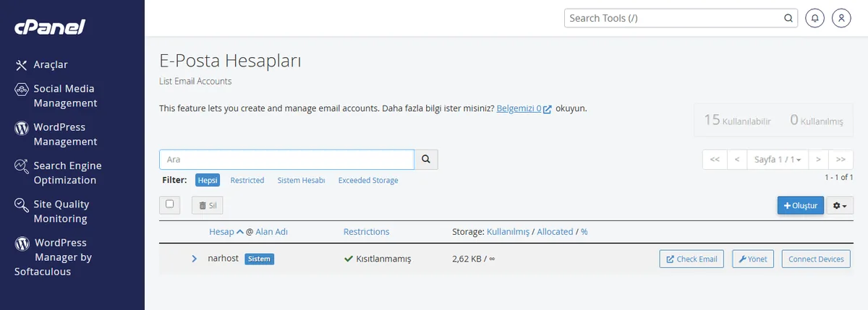
Task: Sort by Restrictions column
Action: (x=366, y=232)
